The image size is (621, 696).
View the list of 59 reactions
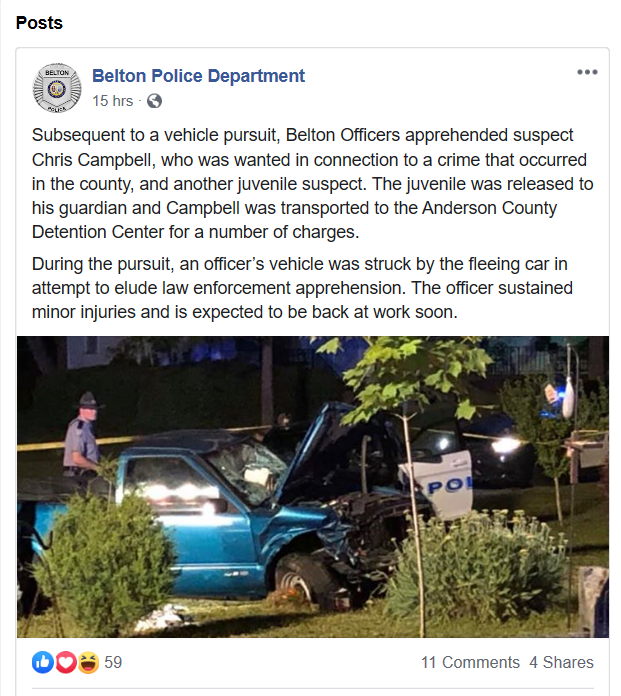[x=113, y=662]
